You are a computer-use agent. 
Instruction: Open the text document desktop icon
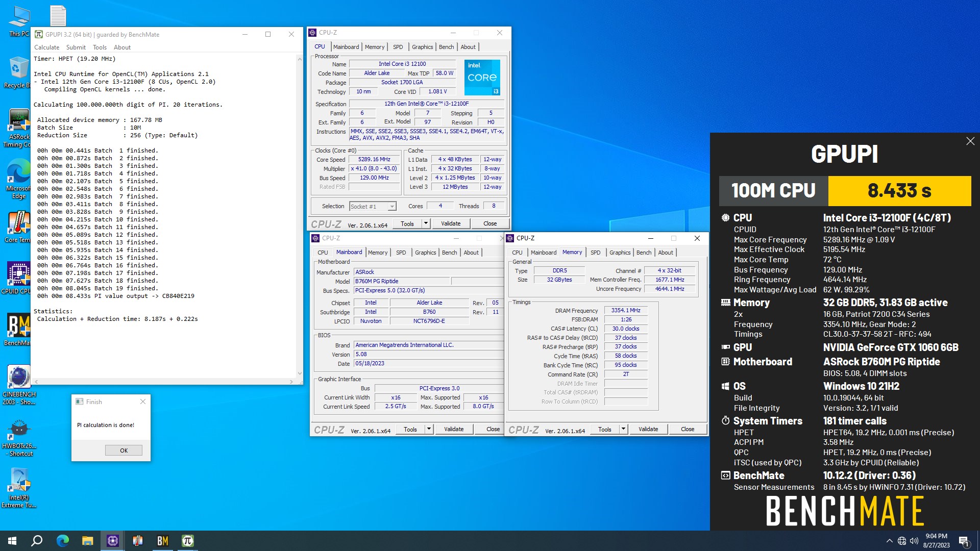click(x=58, y=15)
